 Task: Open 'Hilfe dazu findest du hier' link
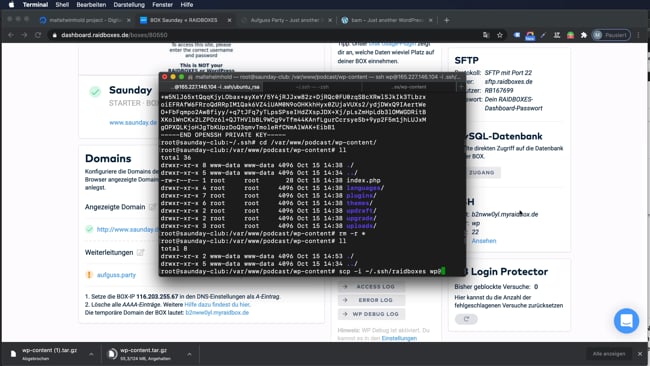pyautogui.click(x=217, y=305)
